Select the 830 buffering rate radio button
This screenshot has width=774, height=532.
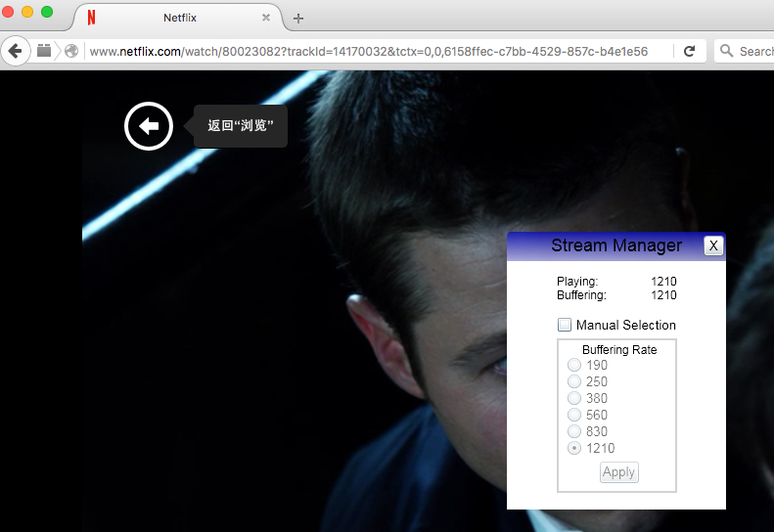pyautogui.click(x=574, y=431)
